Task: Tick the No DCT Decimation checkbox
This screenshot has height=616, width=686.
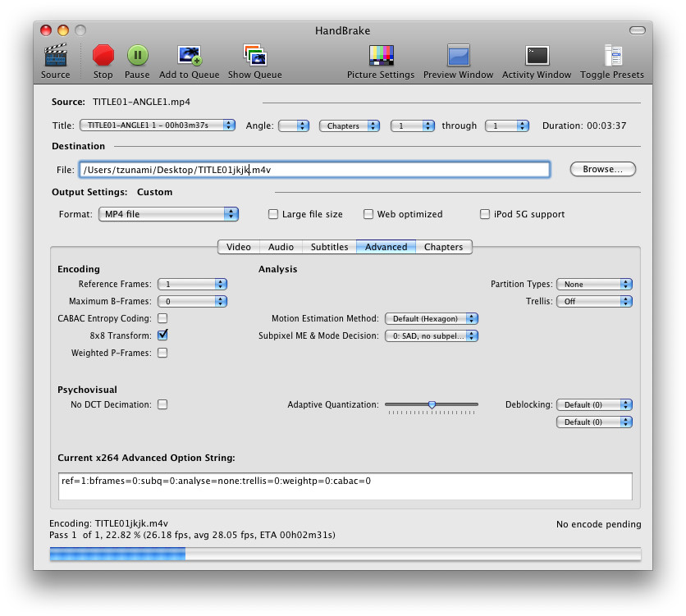Action: [162, 404]
